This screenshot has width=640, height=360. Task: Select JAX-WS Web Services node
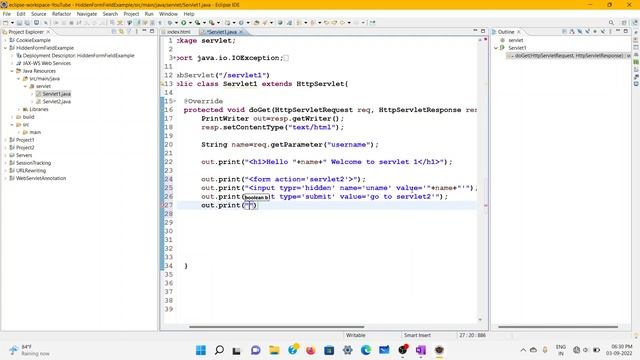[47, 63]
